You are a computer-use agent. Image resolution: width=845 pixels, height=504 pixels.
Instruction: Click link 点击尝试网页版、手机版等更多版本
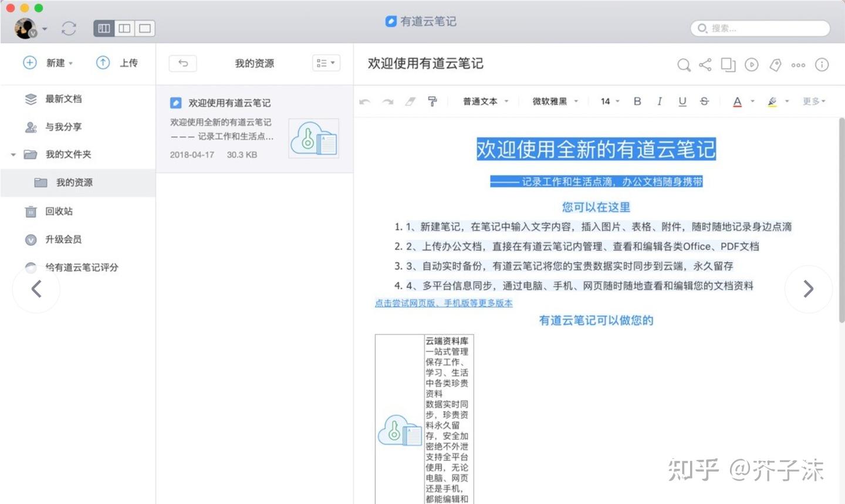coord(444,303)
